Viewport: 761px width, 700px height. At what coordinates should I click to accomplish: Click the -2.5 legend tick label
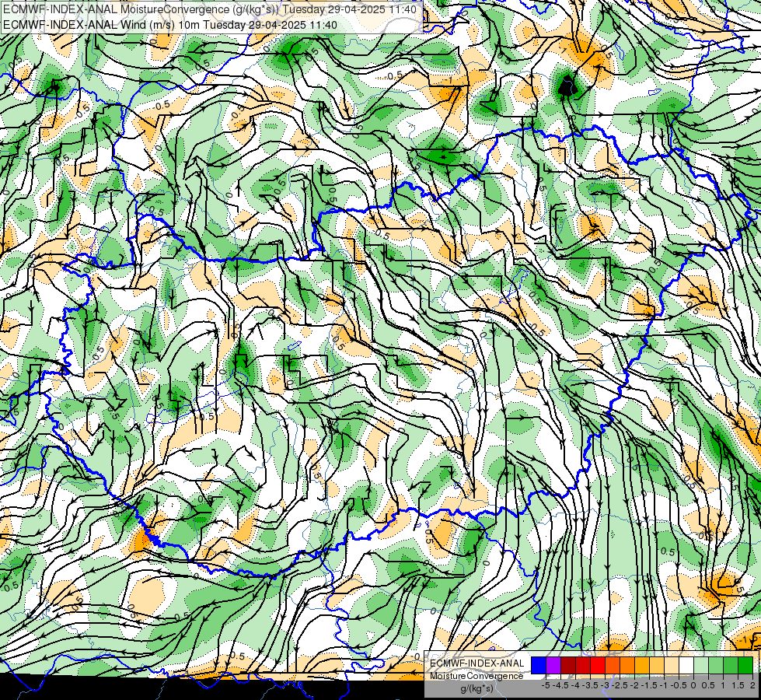click(620, 685)
